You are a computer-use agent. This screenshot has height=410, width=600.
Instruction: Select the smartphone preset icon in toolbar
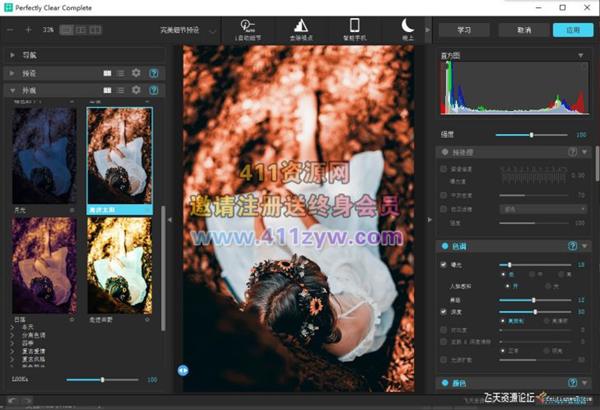(x=354, y=27)
